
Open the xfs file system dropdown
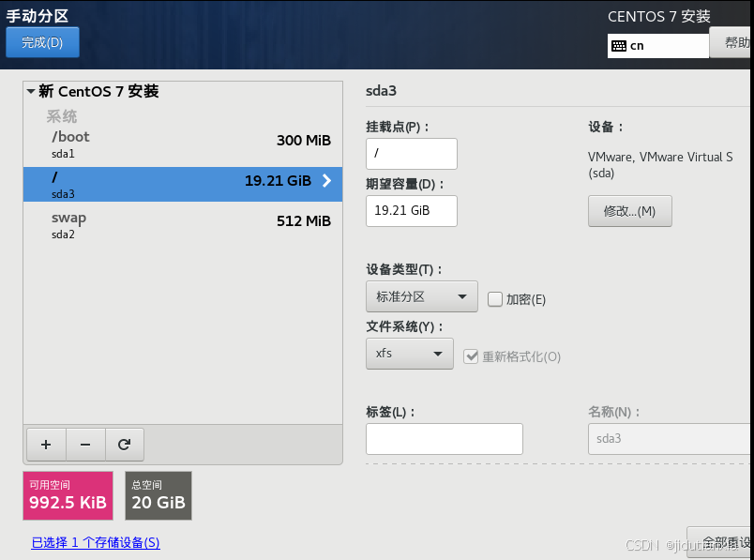pyautogui.click(x=409, y=354)
